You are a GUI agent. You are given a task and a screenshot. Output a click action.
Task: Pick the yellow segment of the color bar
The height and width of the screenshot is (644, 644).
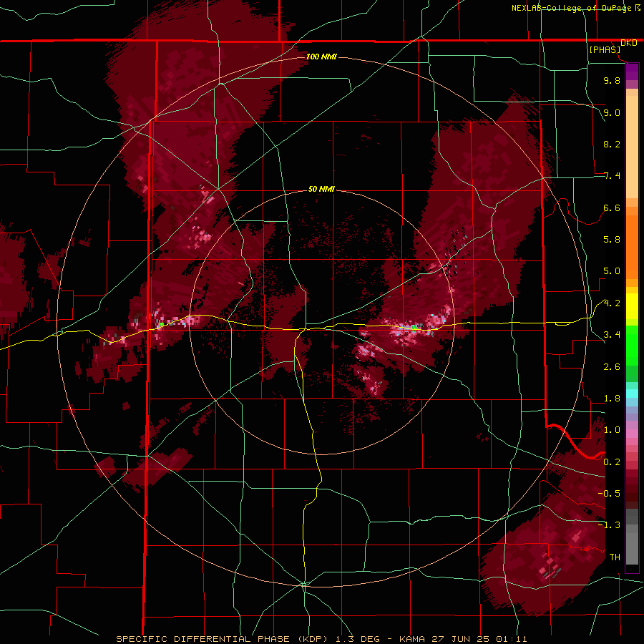[632, 306]
